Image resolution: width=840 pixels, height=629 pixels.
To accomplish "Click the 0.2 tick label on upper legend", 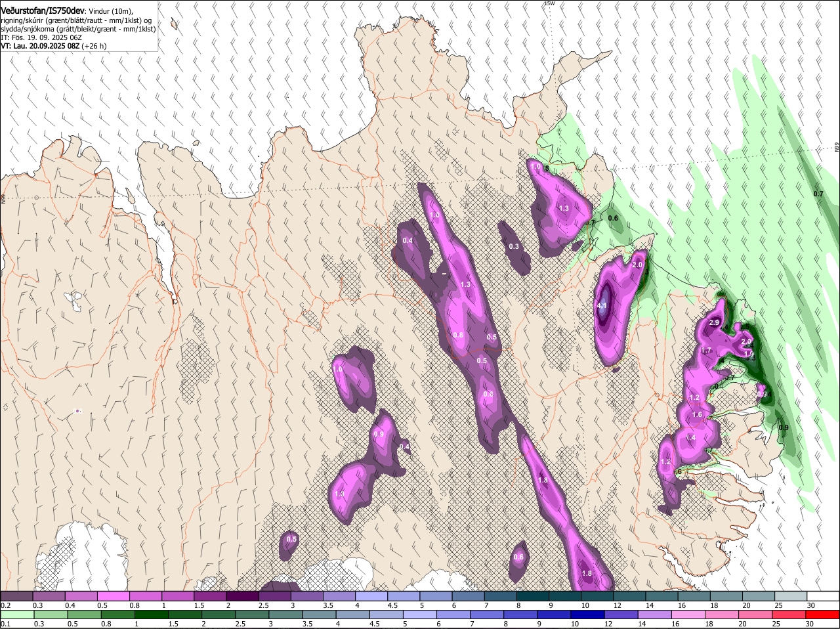I will coord(5,605).
